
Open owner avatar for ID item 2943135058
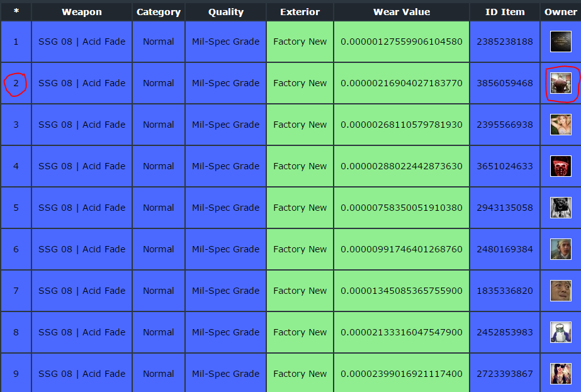point(561,208)
